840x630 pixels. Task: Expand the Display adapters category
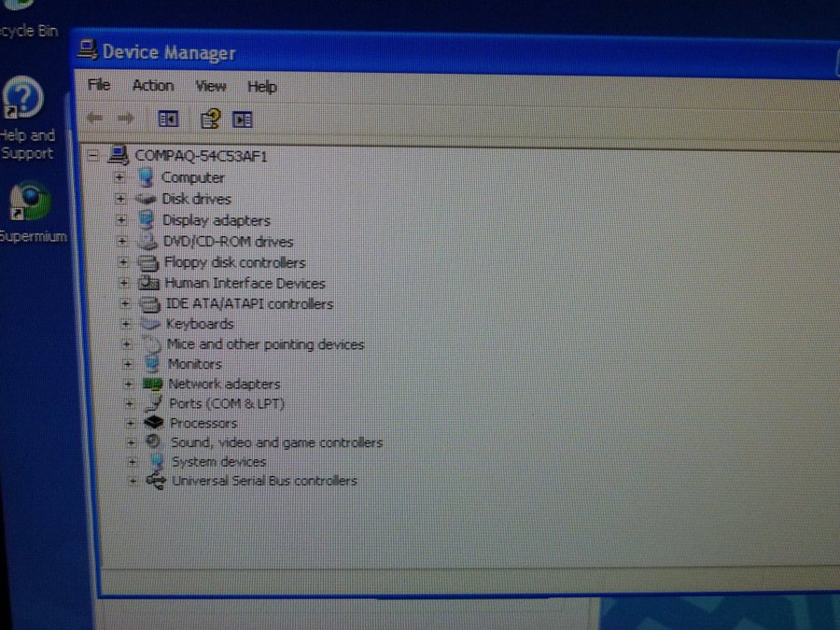[x=121, y=220]
